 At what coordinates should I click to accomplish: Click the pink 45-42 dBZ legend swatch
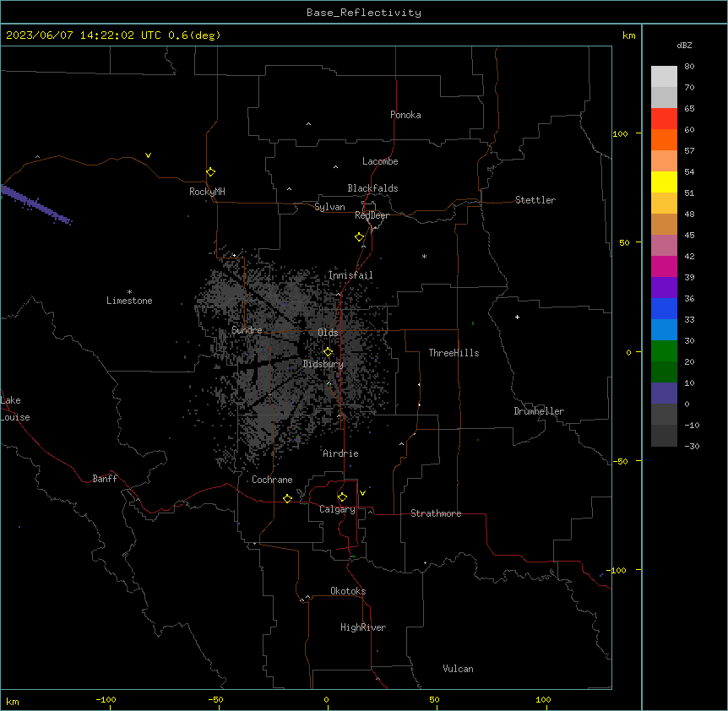(664, 246)
